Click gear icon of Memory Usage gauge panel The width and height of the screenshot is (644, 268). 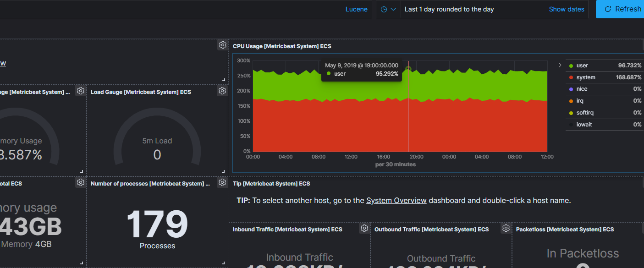[81, 91]
